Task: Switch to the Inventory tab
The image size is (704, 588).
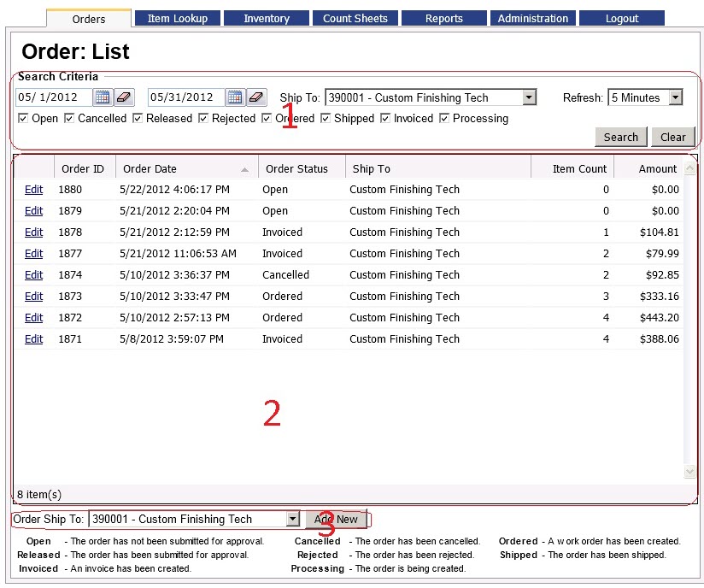Action: [266, 18]
